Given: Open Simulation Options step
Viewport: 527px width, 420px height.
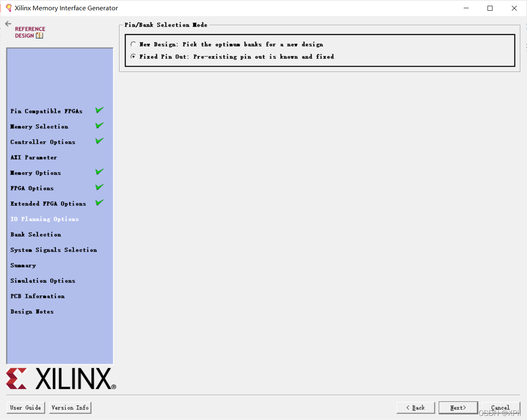Looking at the screenshot, I should (x=43, y=281).
